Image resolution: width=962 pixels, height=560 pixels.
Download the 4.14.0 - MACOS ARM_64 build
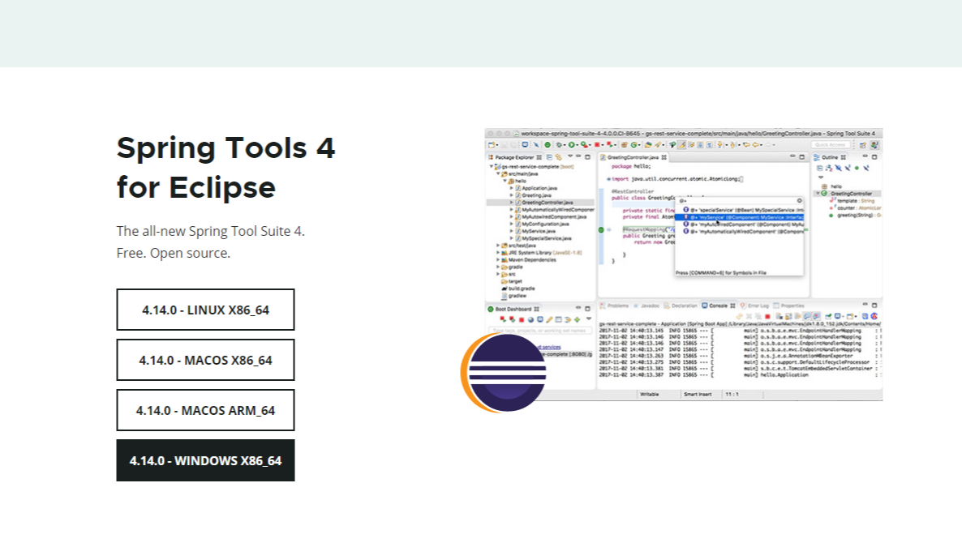pos(205,411)
